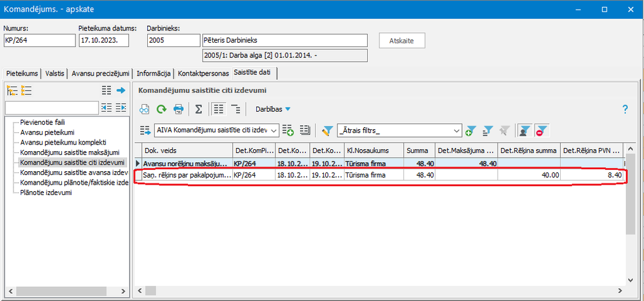Toggle the clear filter funnel with red minus
This screenshot has width=644, height=301.
pyautogui.click(x=542, y=130)
